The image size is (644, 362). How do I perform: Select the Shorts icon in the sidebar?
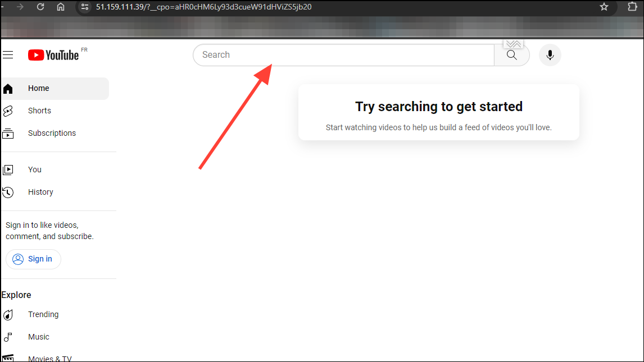(x=8, y=111)
